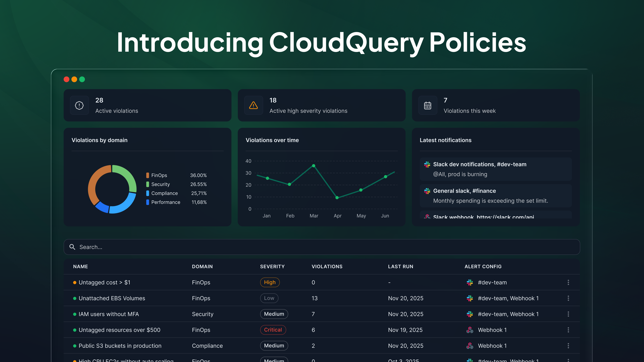Click green status dot beside Unattached EBS Volumes

pyautogui.click(x=74, y=298)
